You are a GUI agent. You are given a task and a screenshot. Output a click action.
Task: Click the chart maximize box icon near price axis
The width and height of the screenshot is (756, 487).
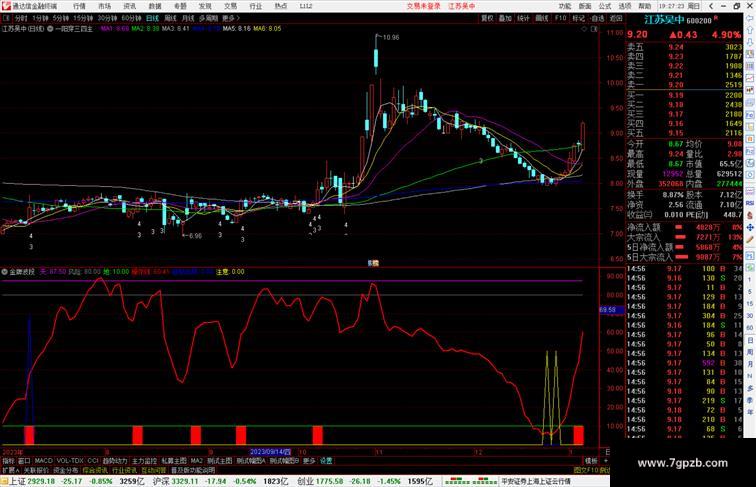click(594, 29)
